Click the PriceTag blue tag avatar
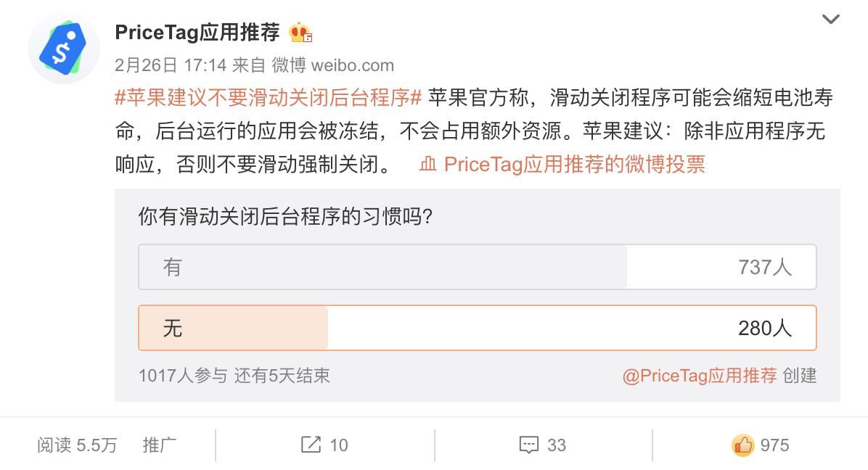Viewport: 868px width, 470px height. click(63, 49)
